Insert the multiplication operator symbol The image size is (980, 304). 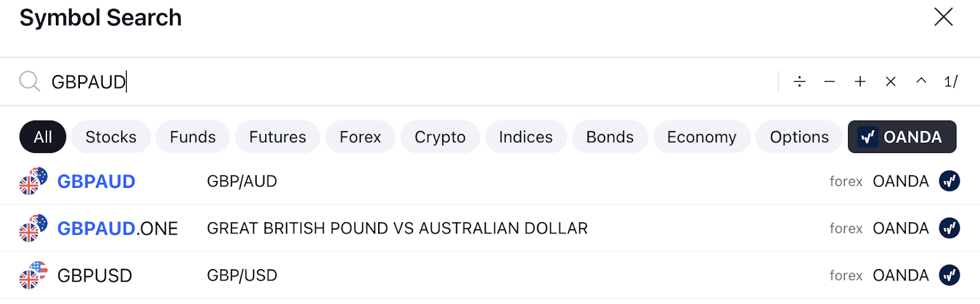coord(891,81)
